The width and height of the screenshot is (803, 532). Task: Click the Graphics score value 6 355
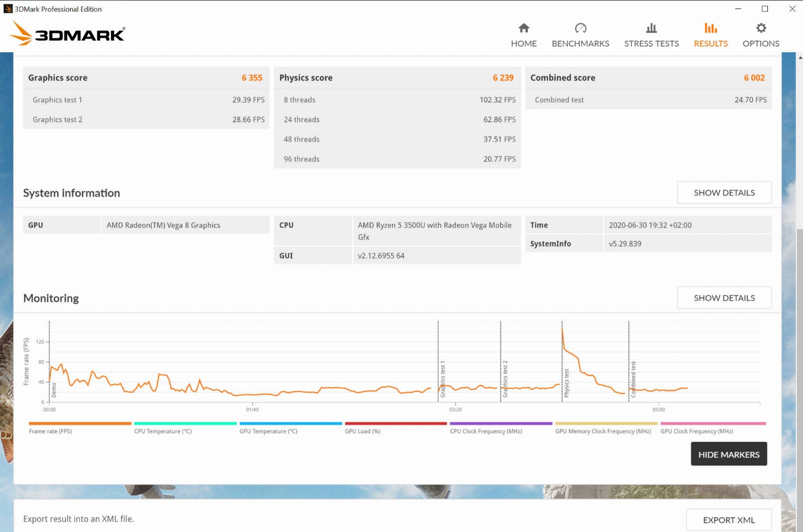click(252, 78)
